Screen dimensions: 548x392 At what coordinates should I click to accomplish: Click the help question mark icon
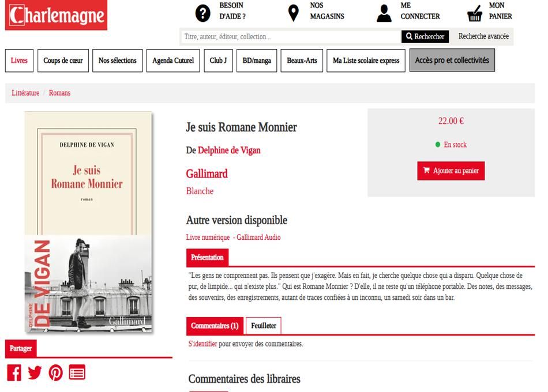coord(203,13)
